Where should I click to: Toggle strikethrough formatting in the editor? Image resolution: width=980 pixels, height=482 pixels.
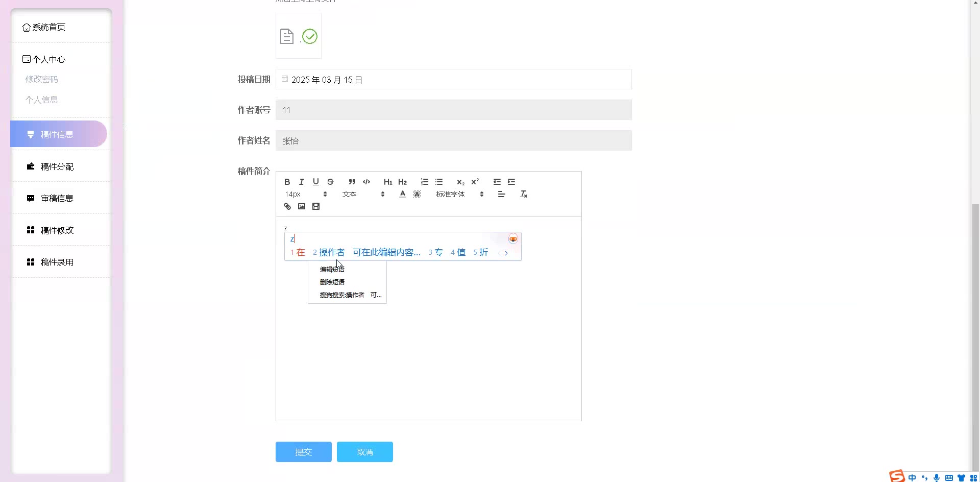point(330,182)
